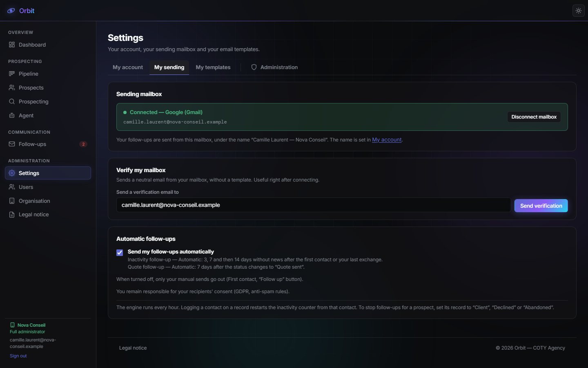Open Legal notice via its document icon
This screenshot has width=588, height=368.
12,215
